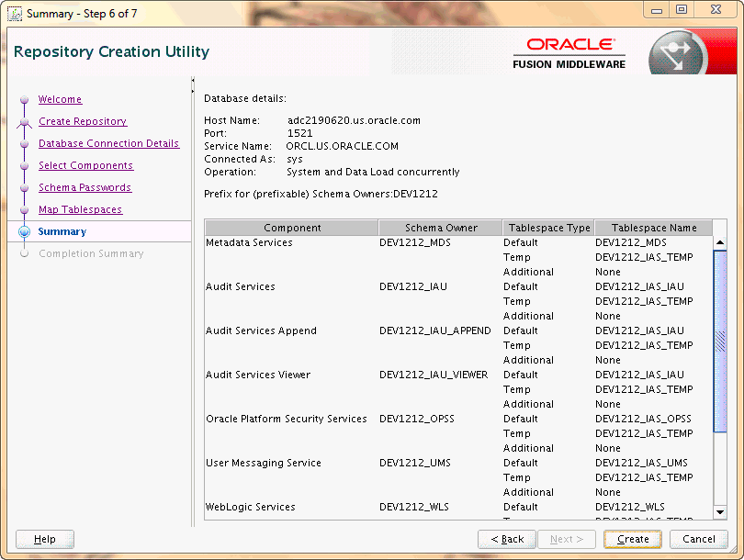Click the port value 1521
The width and height of the screenshot is (744, 560).
click(x=299, y=133)
